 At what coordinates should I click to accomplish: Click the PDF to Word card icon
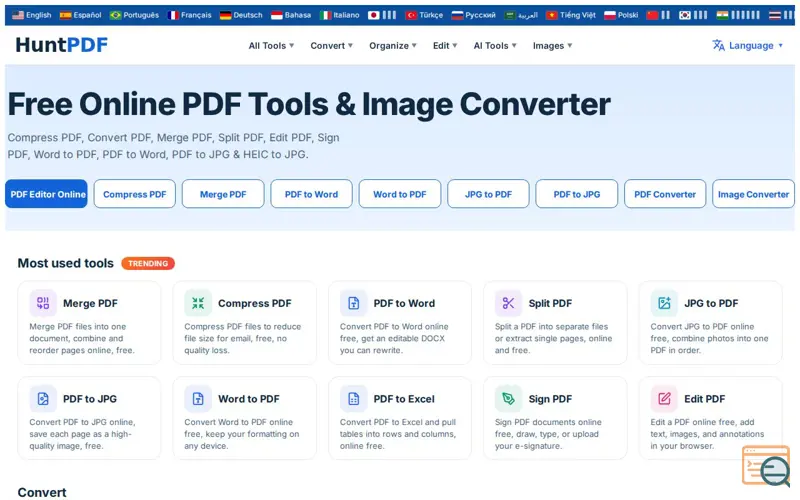point(354,303)
